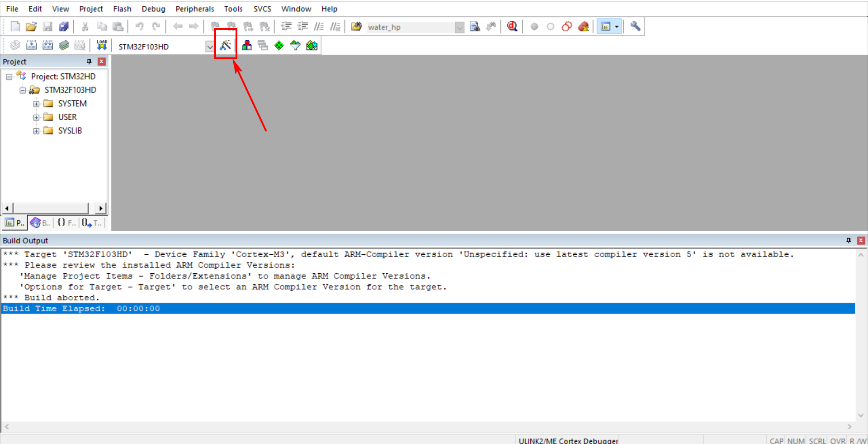The width and height of the screenshot is (868, 444).
Task: Start debug session with magnifier d icon
Action: [512, 27]
